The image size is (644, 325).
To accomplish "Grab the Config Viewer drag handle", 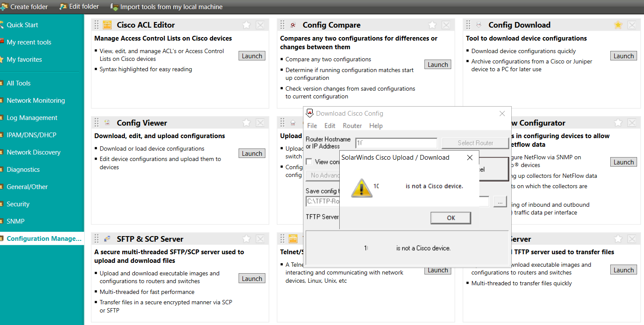I will point(97,123).
